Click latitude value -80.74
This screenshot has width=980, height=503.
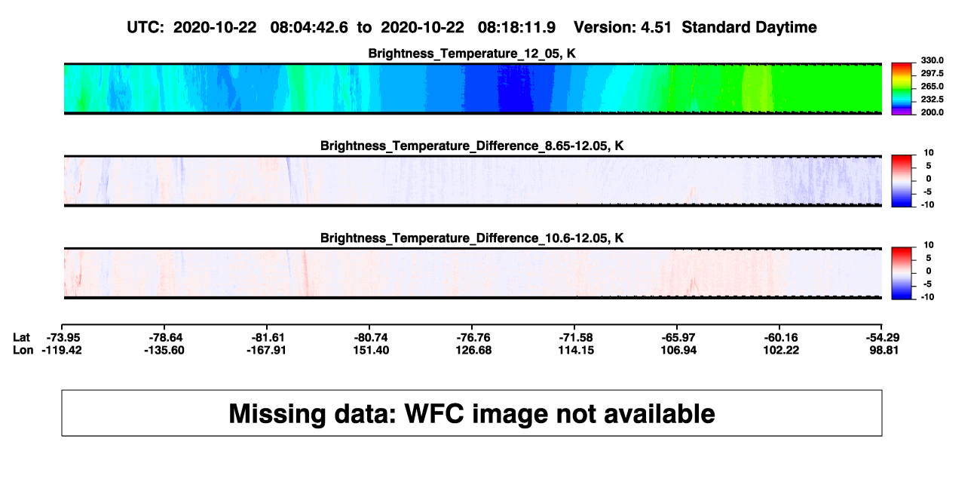click(370, 337)
